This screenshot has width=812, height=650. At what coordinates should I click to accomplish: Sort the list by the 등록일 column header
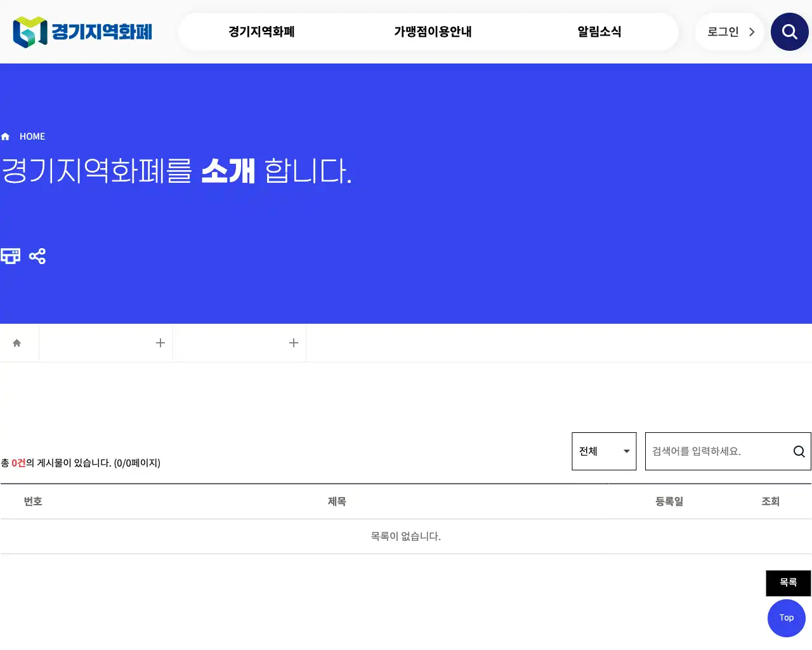669,501
